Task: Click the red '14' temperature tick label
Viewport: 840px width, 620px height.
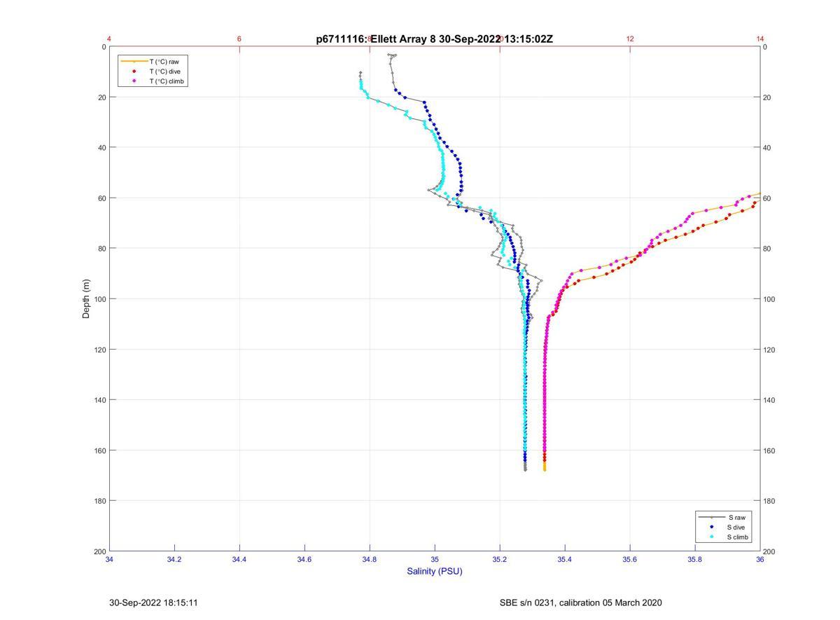Action: pos(760,39)
